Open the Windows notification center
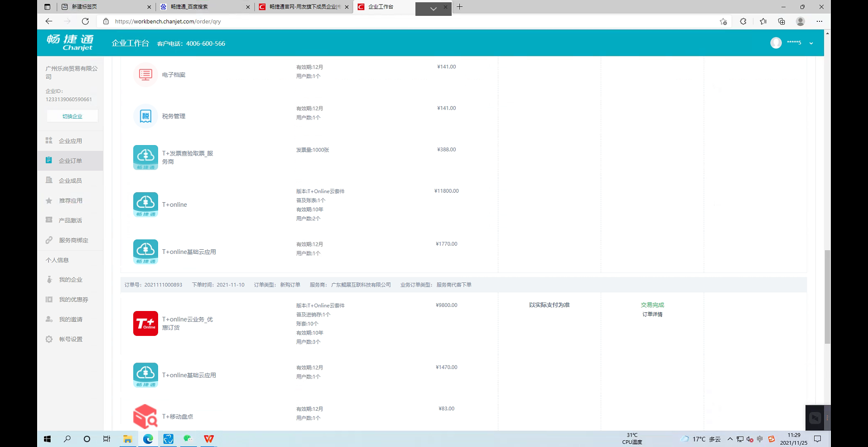Image resolution: width=868 pixels, height=447 pixels. click(x=817, y=439)
